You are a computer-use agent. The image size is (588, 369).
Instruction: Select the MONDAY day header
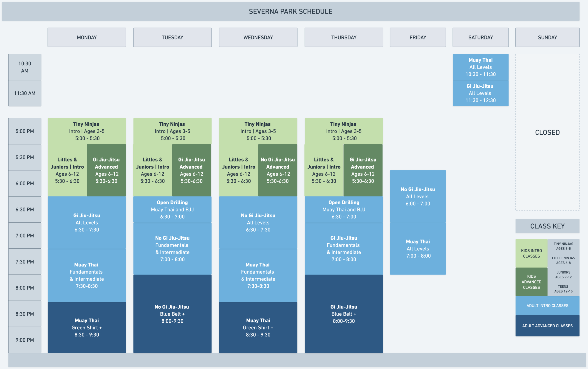[87, 37]
